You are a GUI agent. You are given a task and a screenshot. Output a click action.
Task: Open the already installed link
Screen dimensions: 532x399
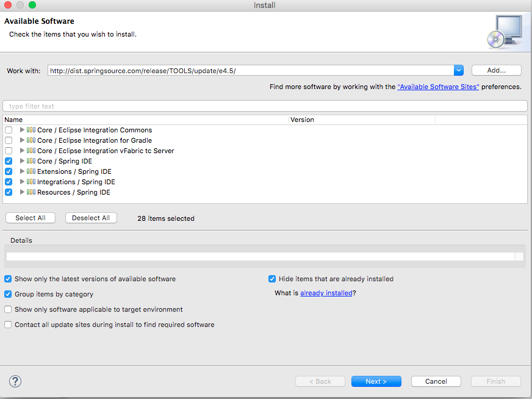pos(326,293)
